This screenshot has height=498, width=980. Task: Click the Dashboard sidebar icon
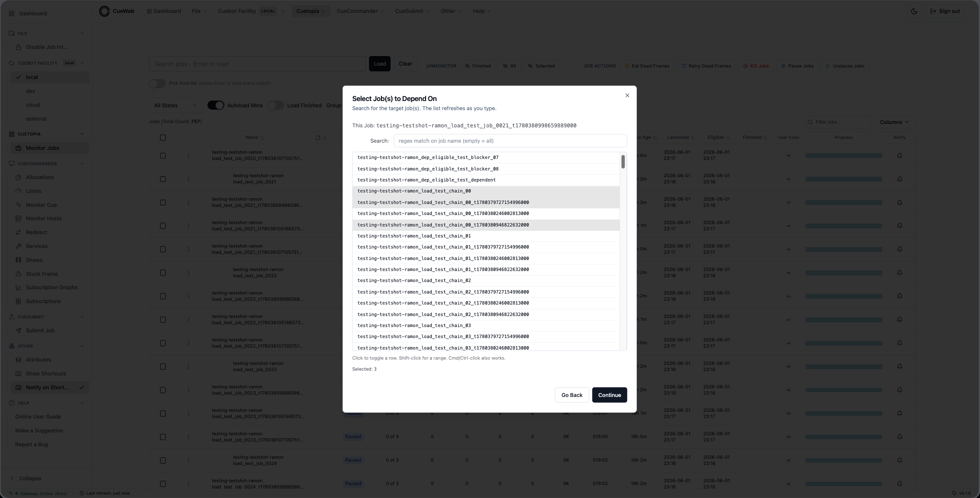point(12,13)
